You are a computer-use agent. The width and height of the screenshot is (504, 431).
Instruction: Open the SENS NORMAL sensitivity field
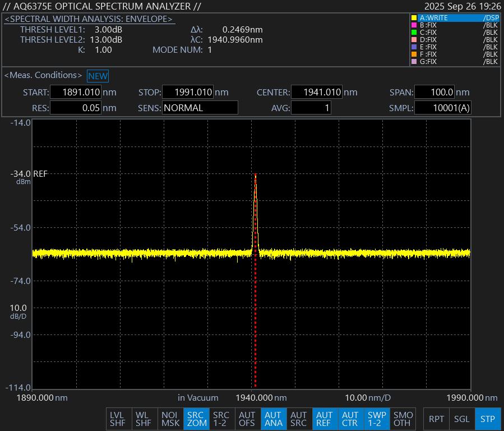[200, 108]
